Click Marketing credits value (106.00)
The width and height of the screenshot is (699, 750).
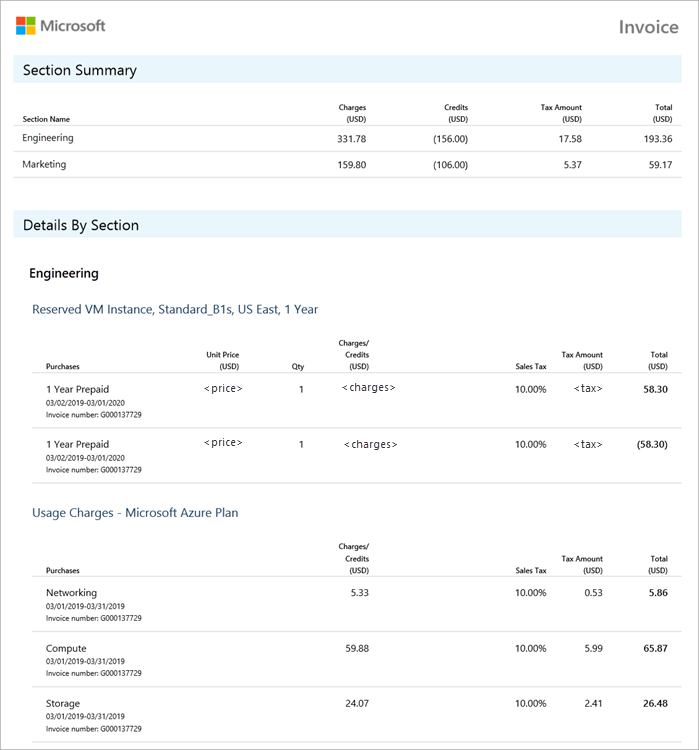point(450,165)
